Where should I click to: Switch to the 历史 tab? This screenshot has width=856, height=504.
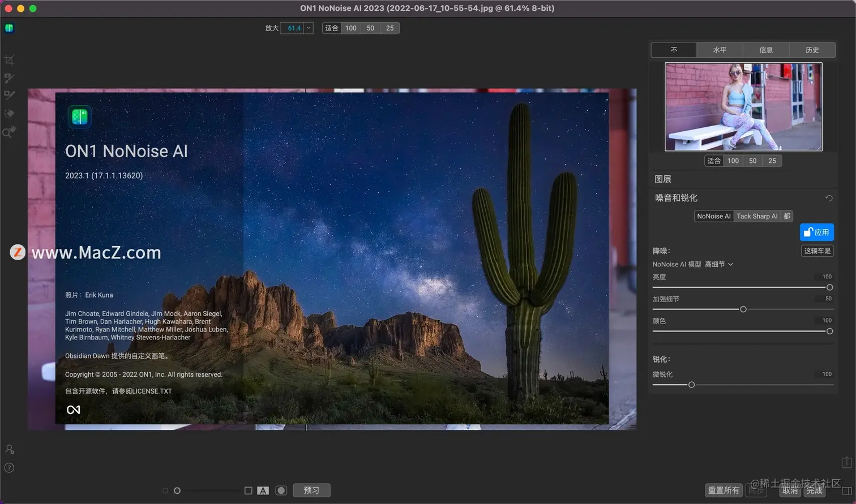click(812, 50)
